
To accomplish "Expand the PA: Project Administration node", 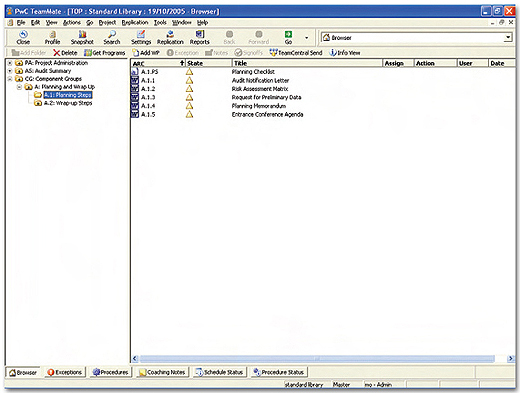I will click(10, 63).
